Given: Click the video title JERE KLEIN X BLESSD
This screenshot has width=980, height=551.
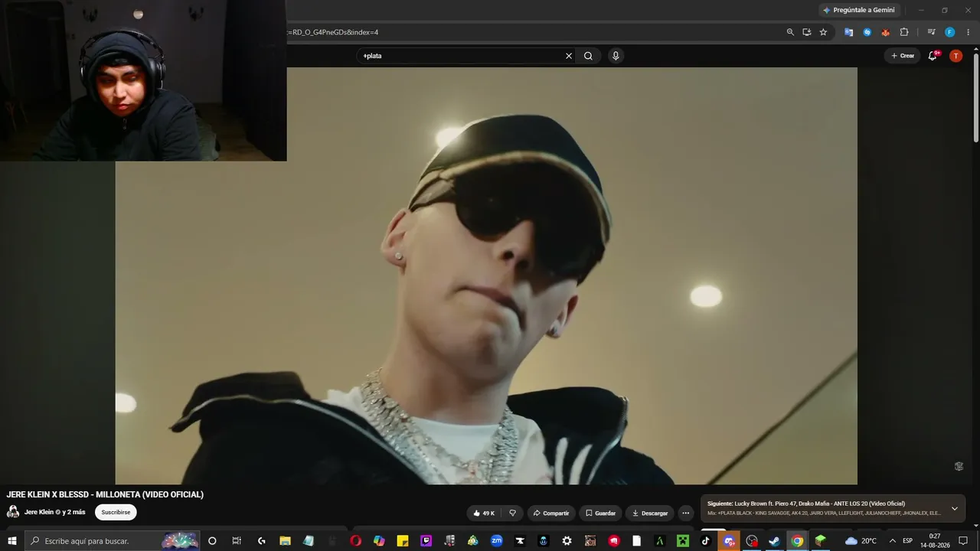Looking at the screenshot, I should tap(105, 494).
